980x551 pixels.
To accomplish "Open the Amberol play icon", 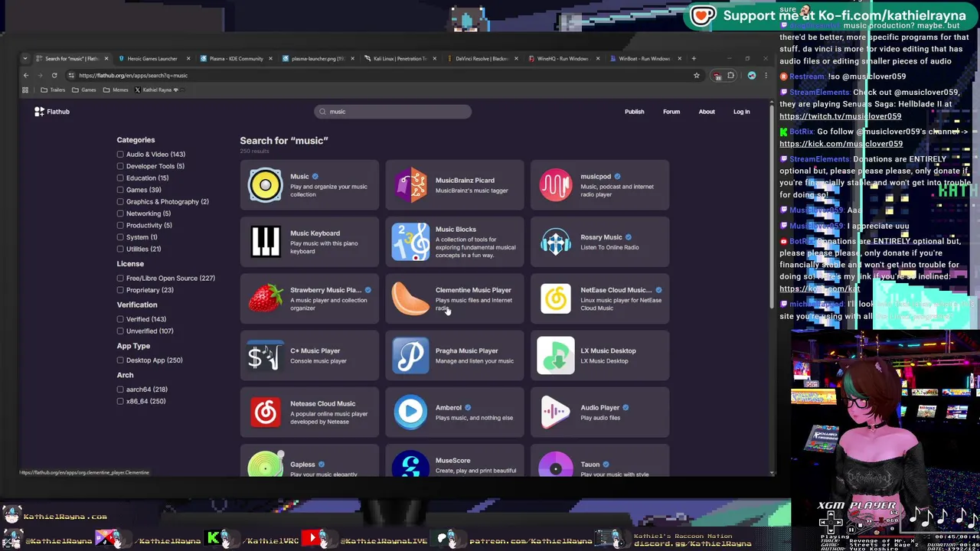I will coord(410,412).
